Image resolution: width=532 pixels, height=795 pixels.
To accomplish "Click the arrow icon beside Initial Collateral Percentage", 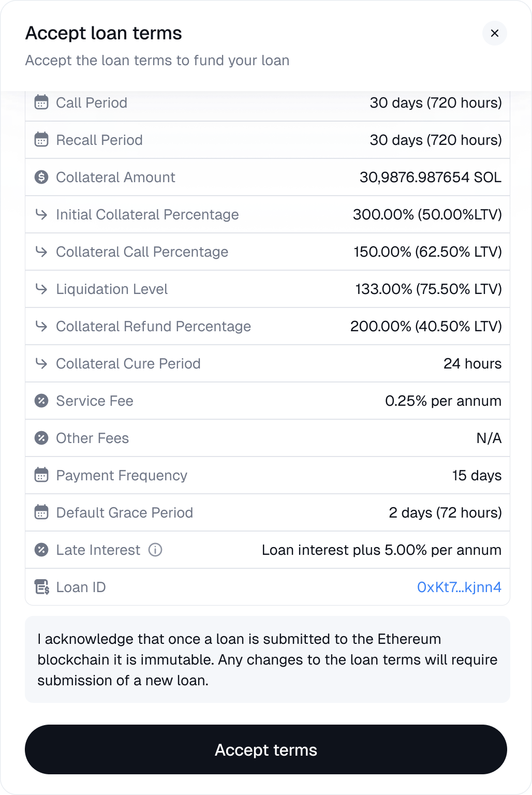I will (41, 214).
